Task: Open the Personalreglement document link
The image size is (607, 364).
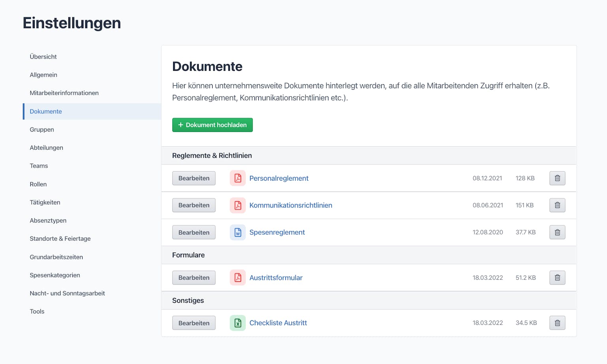Action: pos(279,178)
